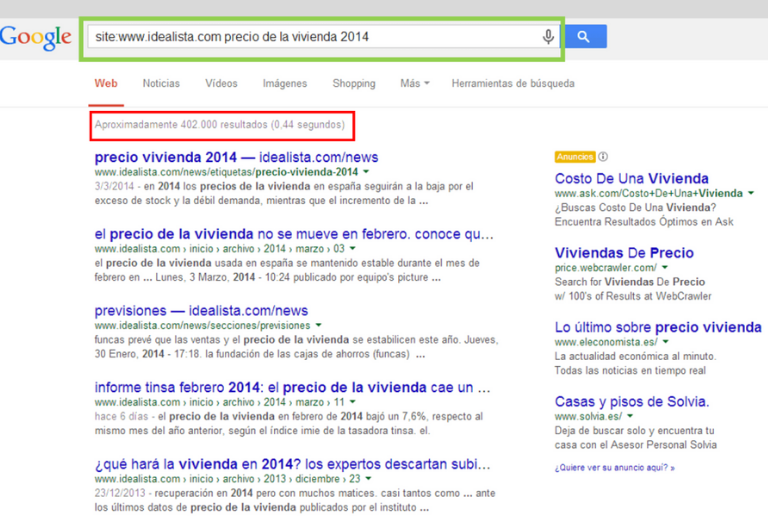Open ad 'Lo último sobre precio vivienda'
The width and height of the screenshot is (768, 520).
point(658,328)
